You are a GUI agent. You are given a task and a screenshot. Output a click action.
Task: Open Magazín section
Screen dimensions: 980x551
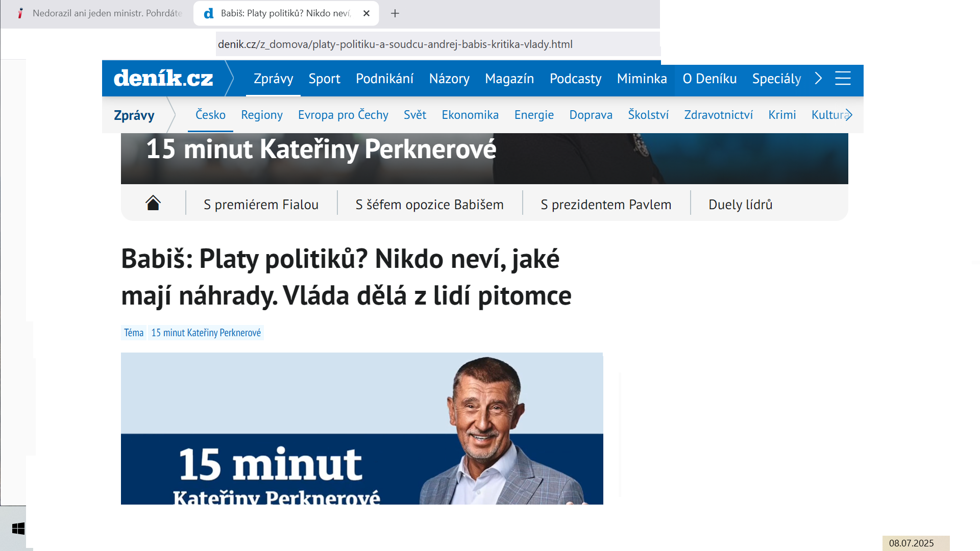tap(509, 79)
